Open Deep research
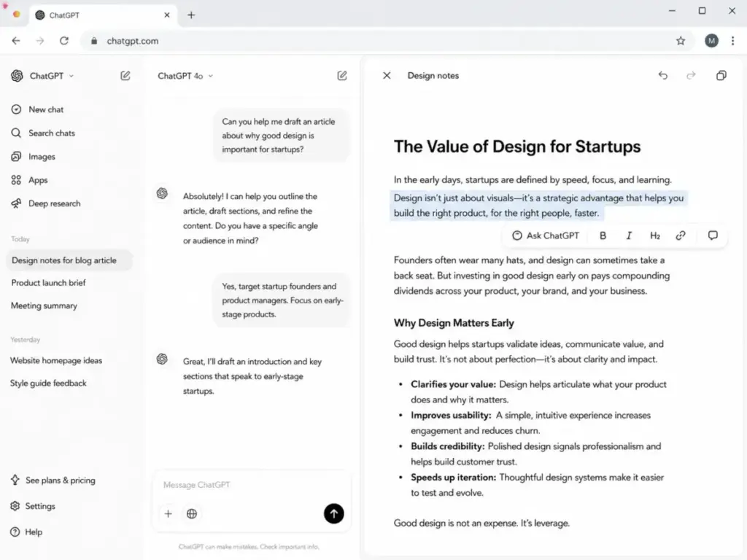Image resolution: width=747 pixels, height=560 pixels. tap(46, 203)
